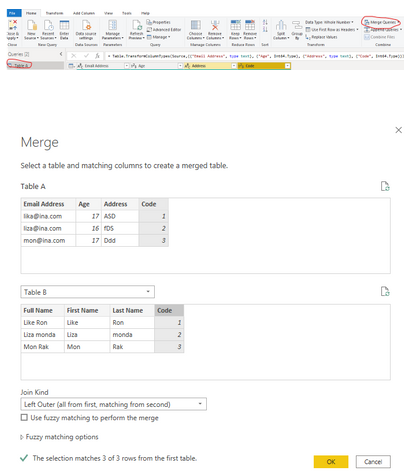Open the Code column filter dropdown in grid
The image size is (408, 476).
click(287, 66)
